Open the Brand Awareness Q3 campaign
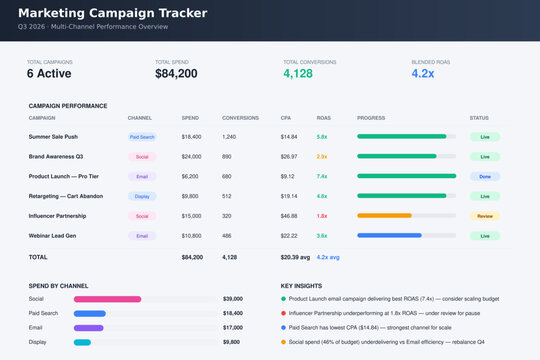The height and width of the screenshot is (360, 540). [x=56, y=156]
